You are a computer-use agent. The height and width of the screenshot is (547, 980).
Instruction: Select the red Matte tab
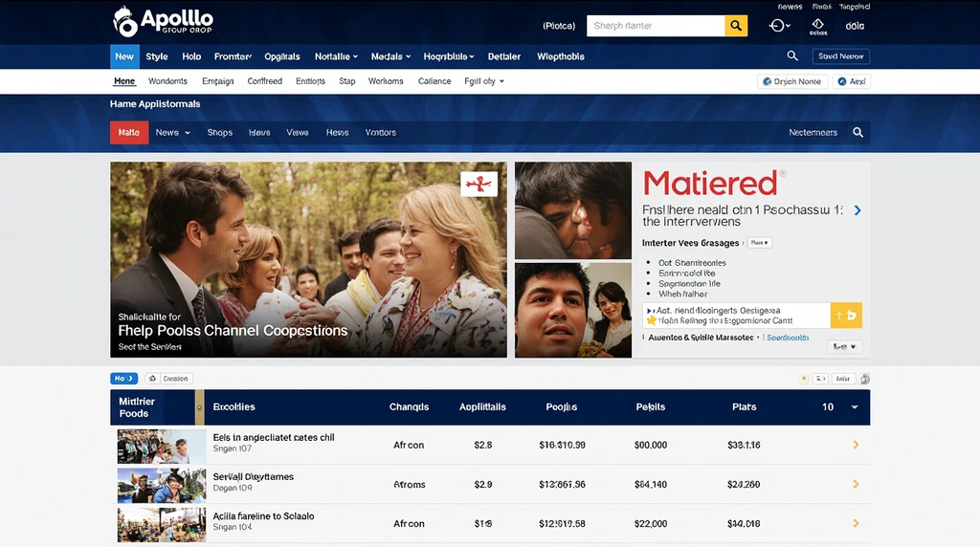129,133
